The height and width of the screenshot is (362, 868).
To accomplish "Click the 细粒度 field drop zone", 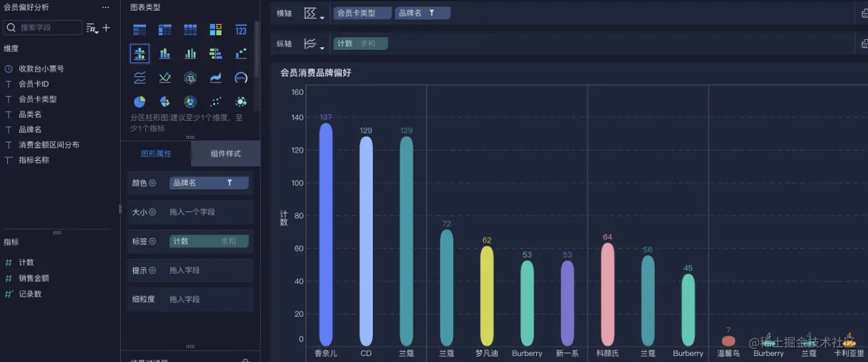I will point(209,300).
